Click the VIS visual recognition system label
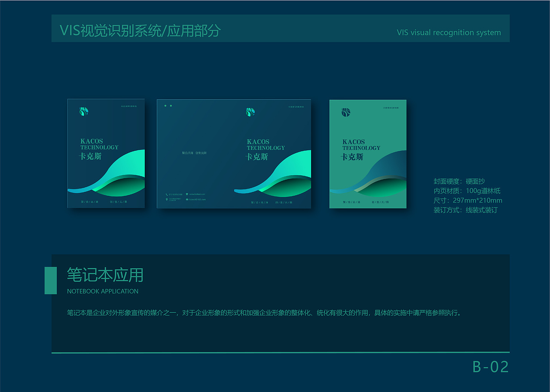The width and height of the screenshot is (550, 392). pyautogui.click(x=449, y=32)
